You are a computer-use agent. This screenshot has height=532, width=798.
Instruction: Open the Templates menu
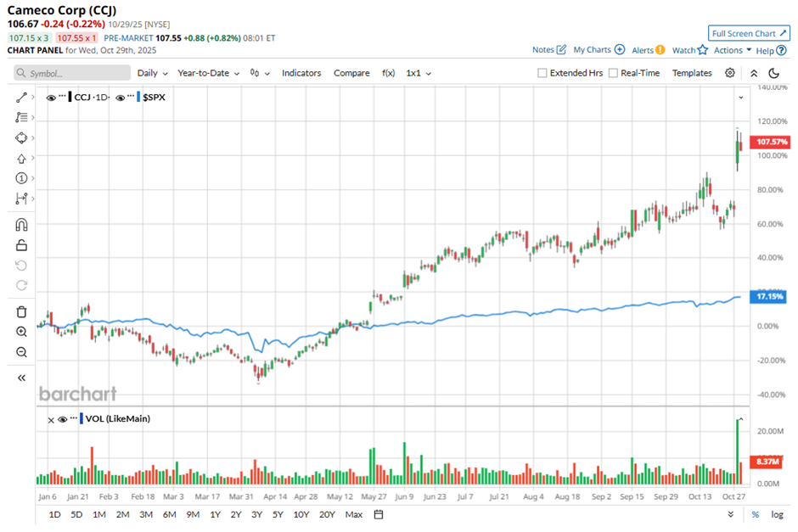(692, 73)
